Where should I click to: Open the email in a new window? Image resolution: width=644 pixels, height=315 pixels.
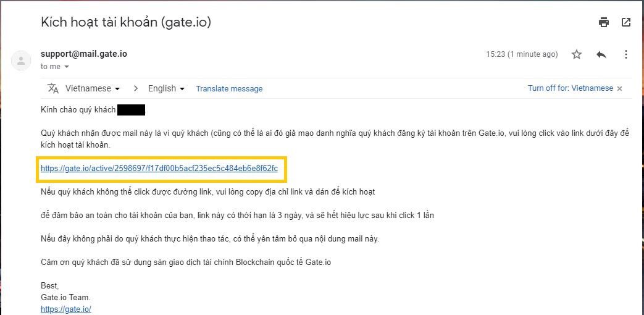click(x=625, y=22)
